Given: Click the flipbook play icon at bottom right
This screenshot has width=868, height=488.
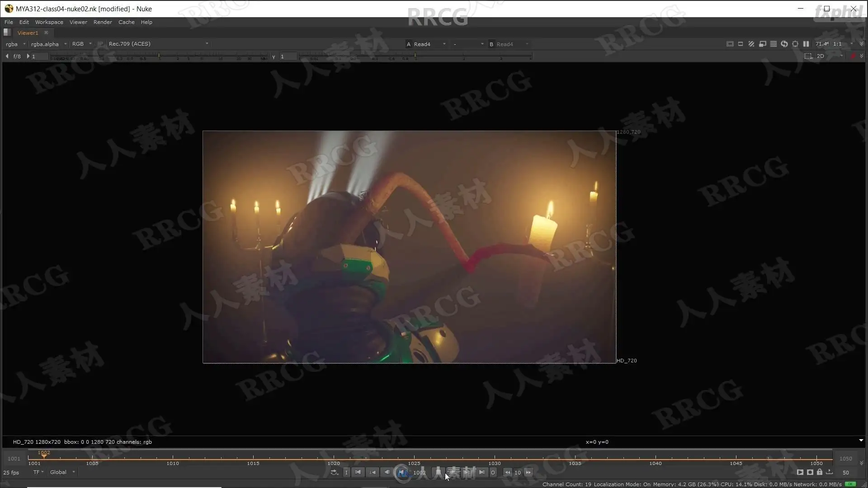Looking at the screenshot, I should pyautogui.click(x=800, y=472).
